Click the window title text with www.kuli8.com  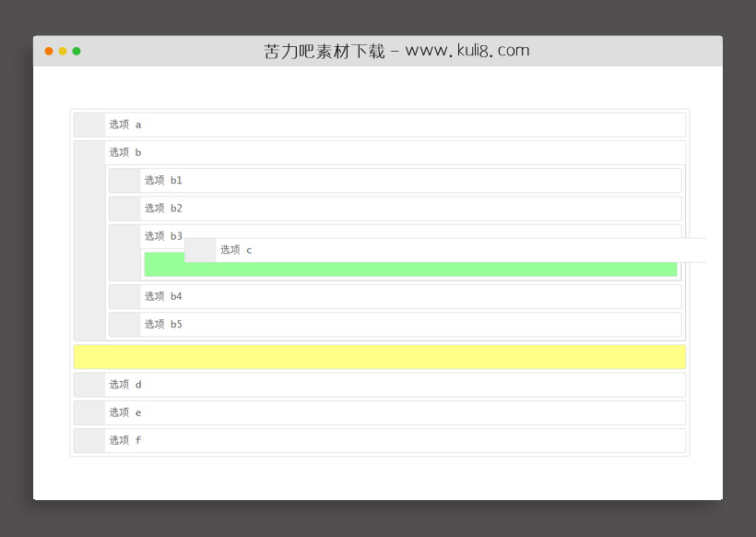[x=396, y=51]
